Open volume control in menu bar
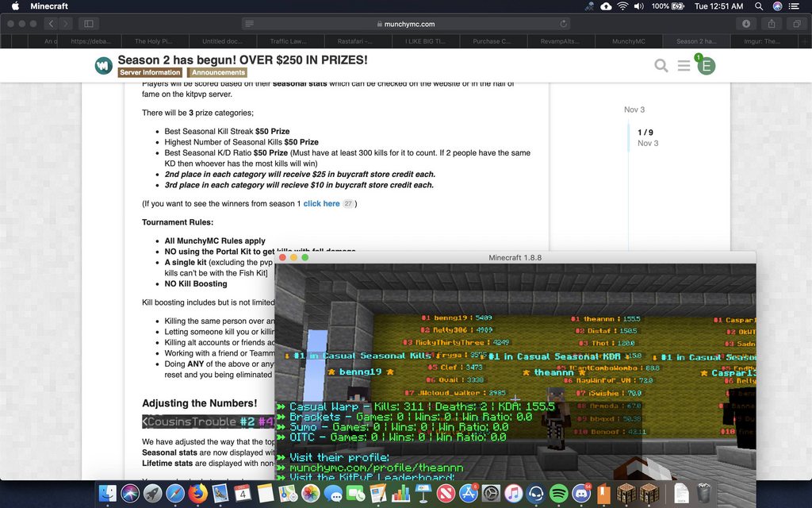The width and height of the screenshot is (812, 508). 639,6
